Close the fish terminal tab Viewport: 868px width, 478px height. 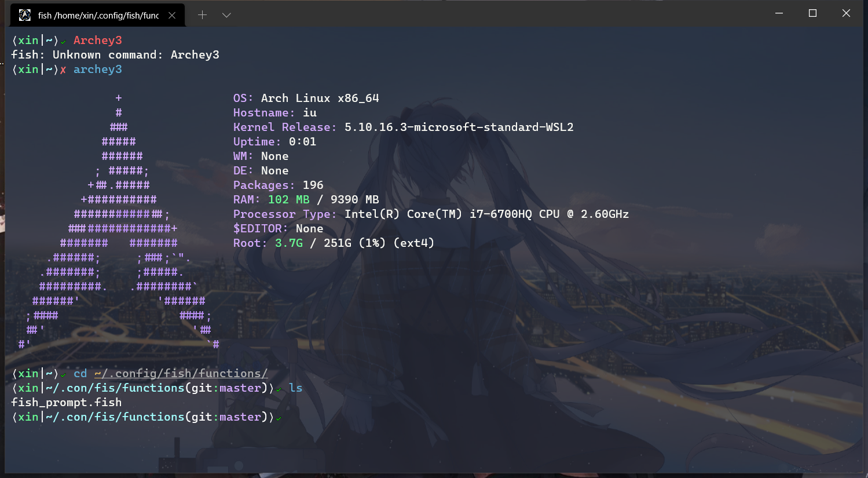tap(172, 15)
